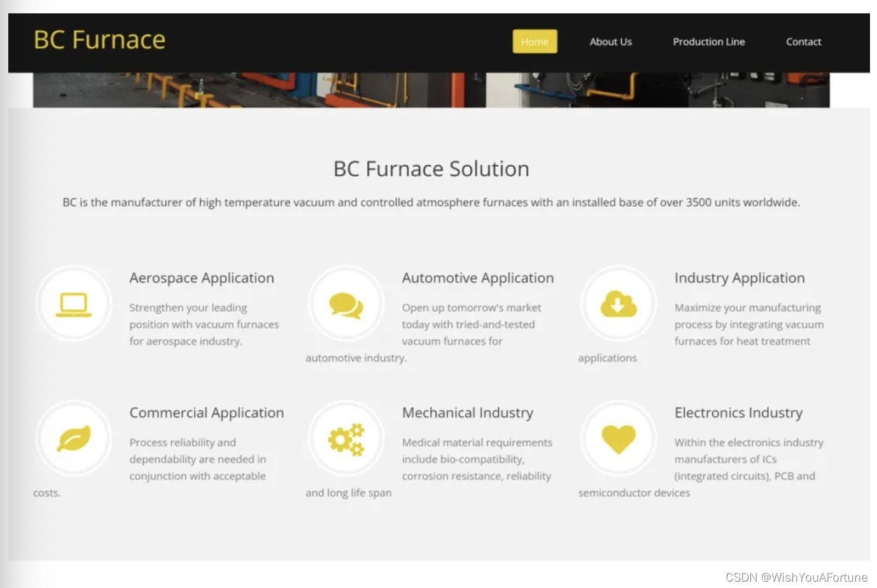
Task: Click the furnace banner image under the header
Action: [x=431, y=90]
